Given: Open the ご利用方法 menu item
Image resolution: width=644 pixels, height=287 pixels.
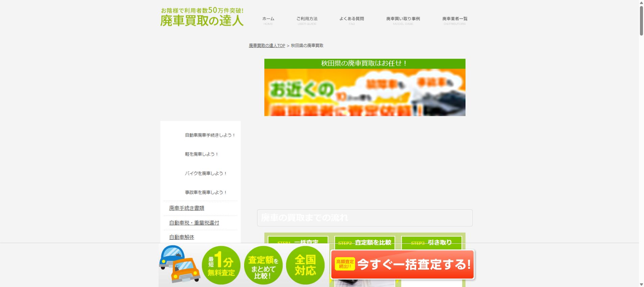Looking at the screenshot, I should click(x=307, y=21).
